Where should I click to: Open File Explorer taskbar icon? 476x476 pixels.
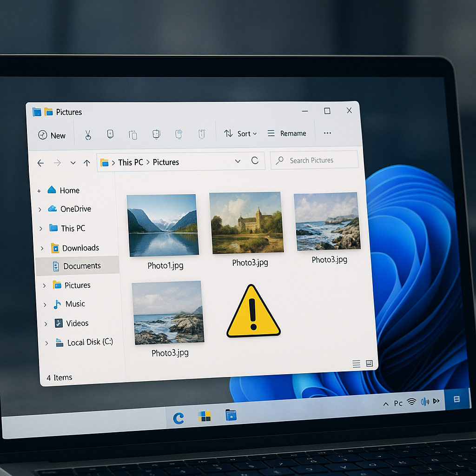(231, 415)
